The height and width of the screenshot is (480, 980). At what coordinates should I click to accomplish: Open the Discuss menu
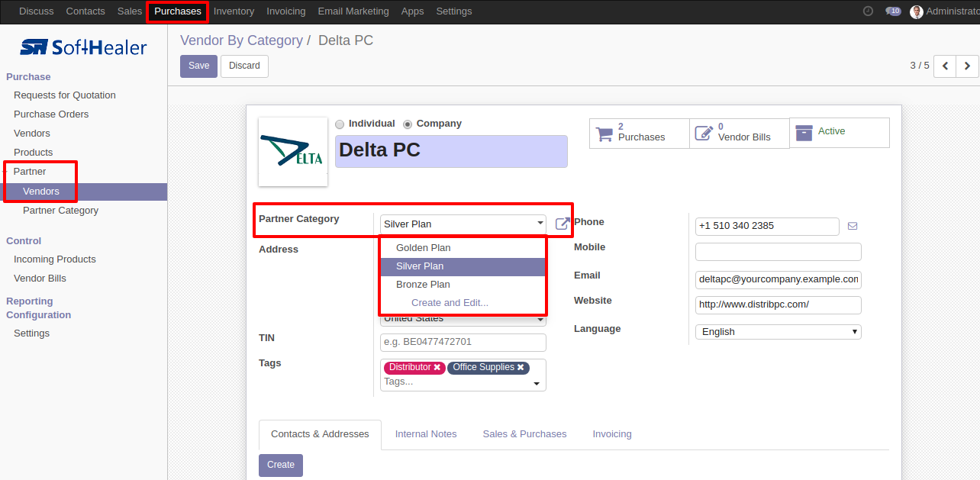click(37, 11)
